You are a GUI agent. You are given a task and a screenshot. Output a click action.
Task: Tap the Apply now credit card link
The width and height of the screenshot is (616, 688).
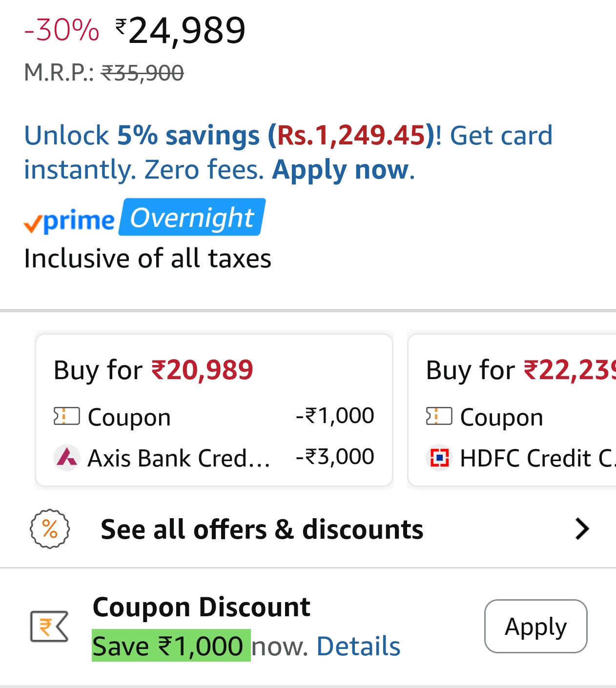(x=341, y=170)
